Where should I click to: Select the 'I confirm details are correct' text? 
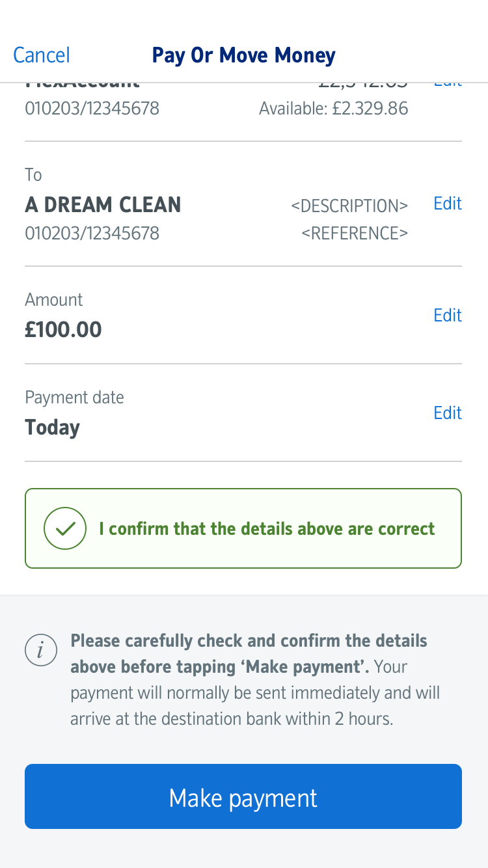(267, 528)
